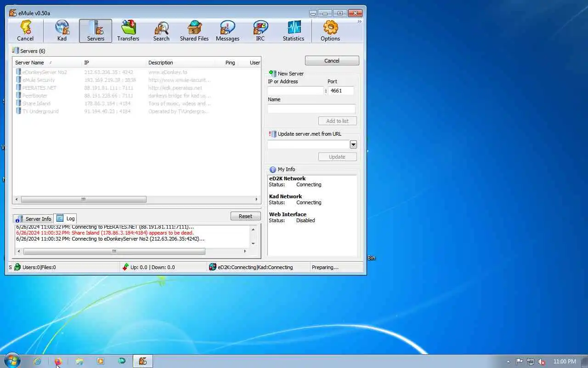The image size is (588, 368).
Task: Click the server list horizontal scrollbar thumb
Action: pyautogui.click(x=84, y=200)
